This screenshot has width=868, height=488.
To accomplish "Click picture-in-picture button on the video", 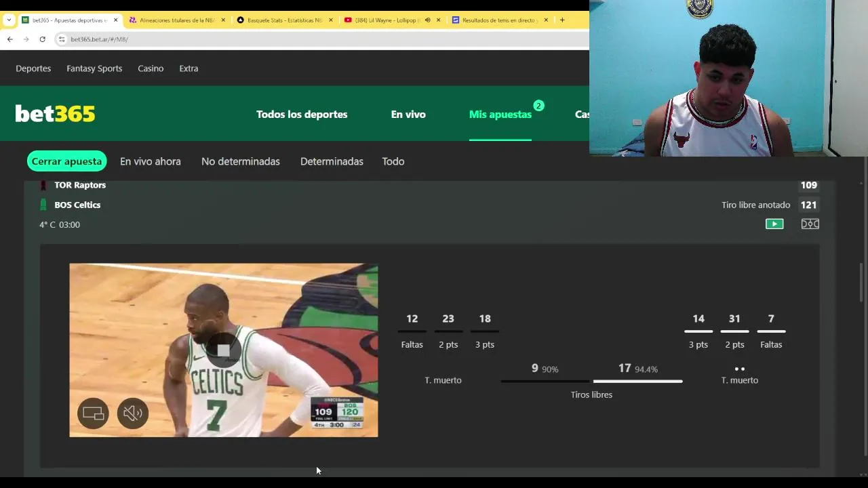I will tap(93, 413).
